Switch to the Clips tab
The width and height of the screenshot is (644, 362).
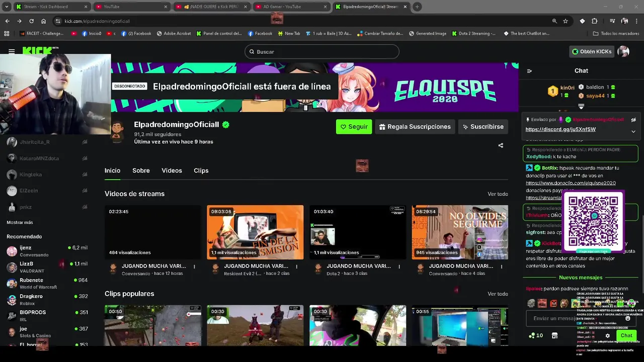[x=201, y=170]
